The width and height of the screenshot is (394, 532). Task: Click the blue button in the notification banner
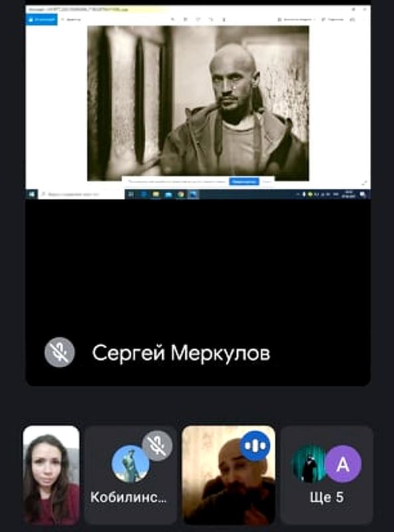[244, 182]
